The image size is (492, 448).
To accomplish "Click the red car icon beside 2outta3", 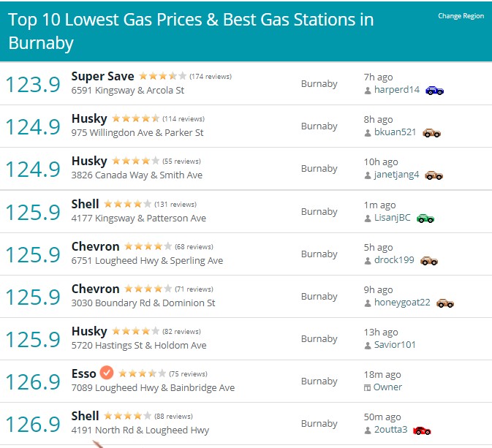I will pos(422,430).
